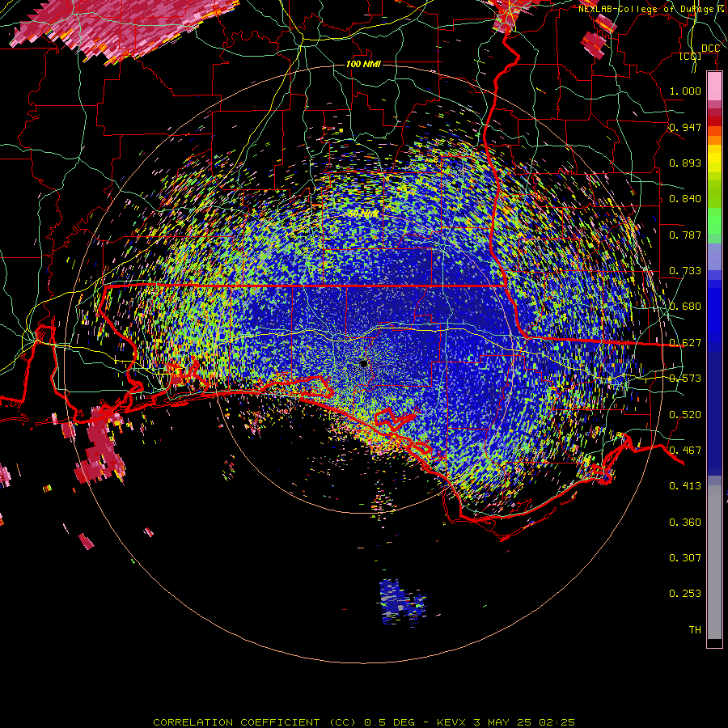Select the DCC label above the color scale
The image size is (728, 728).
click(x=710, y=49)
